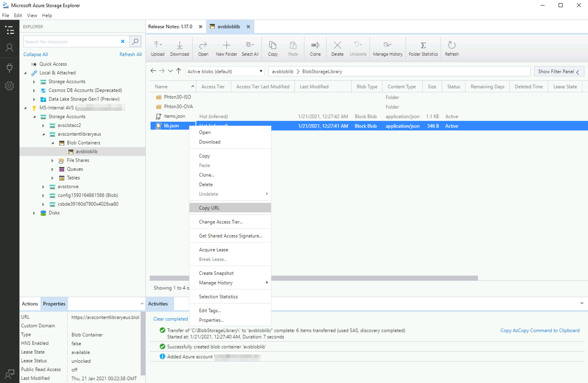The width and height of the screenshot is (588, 383).
Task: Expand the File Shares node
Action: (x=52, y=160)
